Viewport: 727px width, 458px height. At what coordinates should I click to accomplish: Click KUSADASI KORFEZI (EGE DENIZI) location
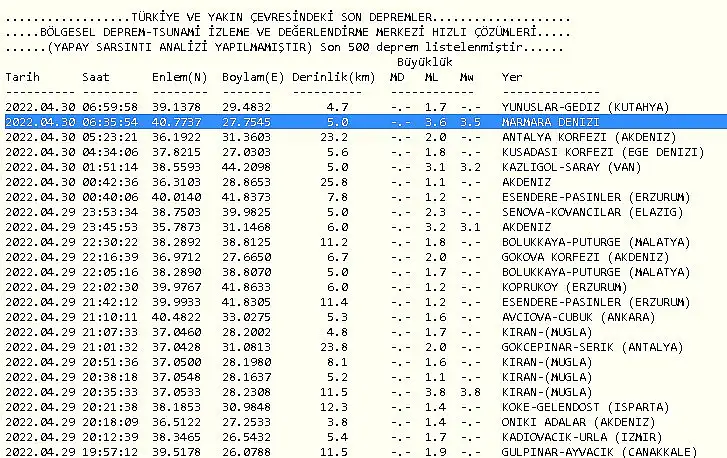click(x=603, y=153)
